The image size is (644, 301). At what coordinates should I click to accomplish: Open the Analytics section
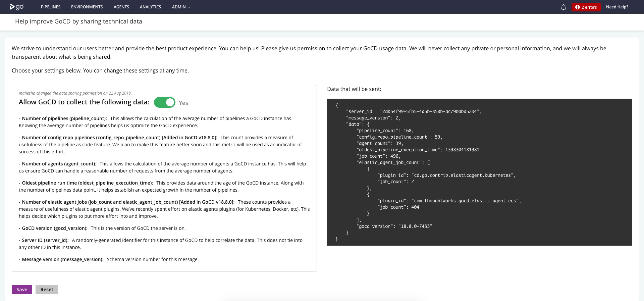tap(150, 7)
